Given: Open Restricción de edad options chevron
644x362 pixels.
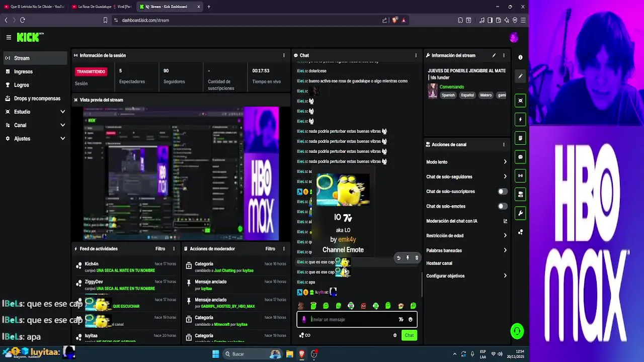Looking at the screenshot, I should click(505, 235).
